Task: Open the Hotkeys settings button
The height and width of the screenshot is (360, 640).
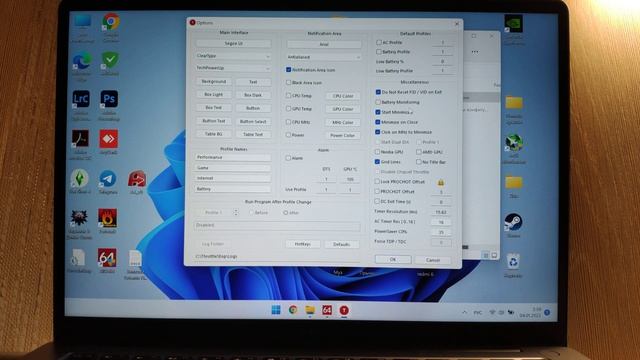Action: pyautogui.click(x=302, y=244)
